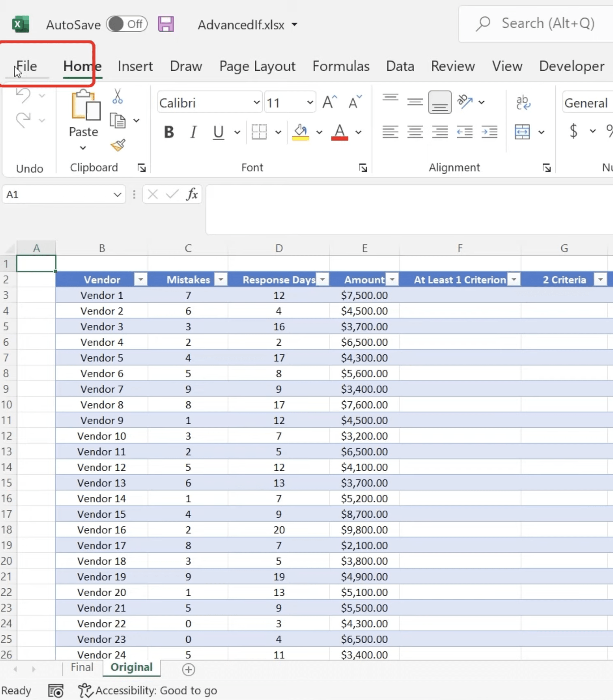
Task: Switch to the Draw tab
Action: coord(186,66)
